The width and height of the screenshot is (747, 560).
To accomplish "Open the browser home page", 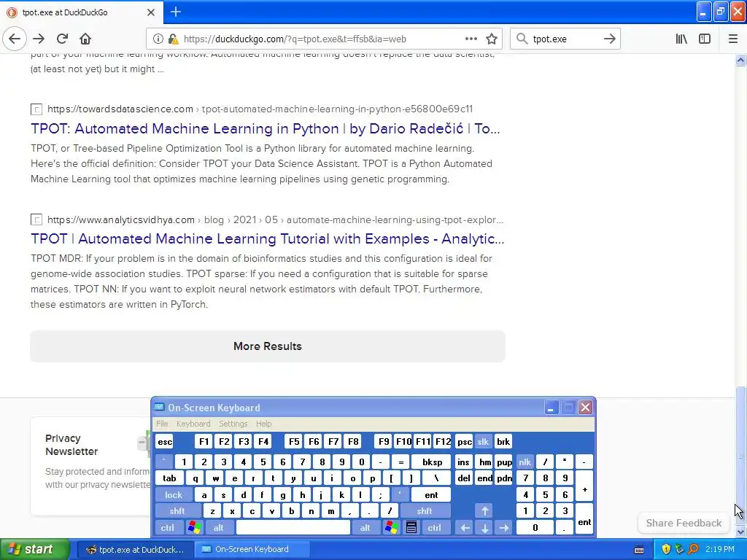I will tap(85, 39).
